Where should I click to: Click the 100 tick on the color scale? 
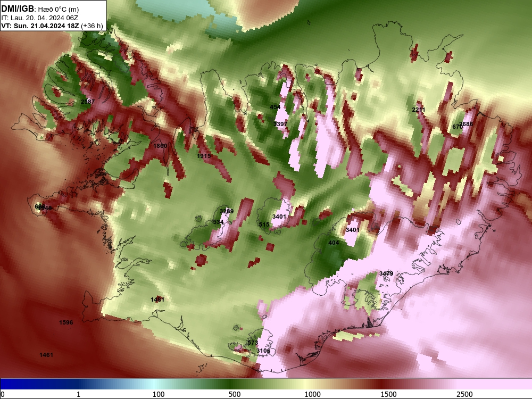[x=159, y=394]
